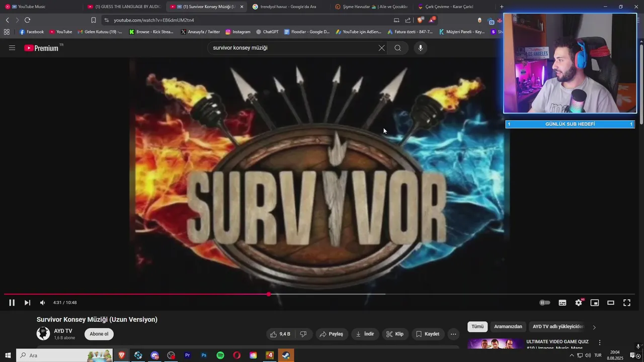The height and width of the screenshot is (362, 644).
Task: Submit search with the magnifier button
Action: (397, 48)
